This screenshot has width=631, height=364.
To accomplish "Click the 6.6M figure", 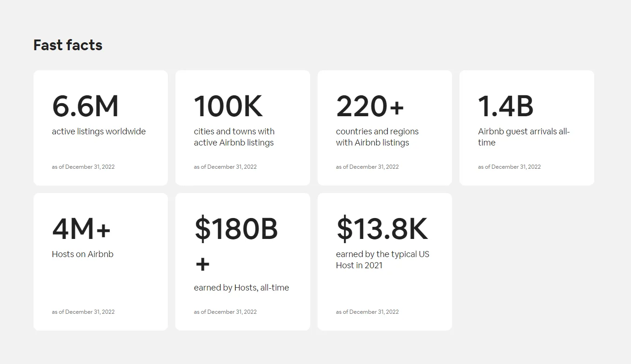I will tap(86, 106).
